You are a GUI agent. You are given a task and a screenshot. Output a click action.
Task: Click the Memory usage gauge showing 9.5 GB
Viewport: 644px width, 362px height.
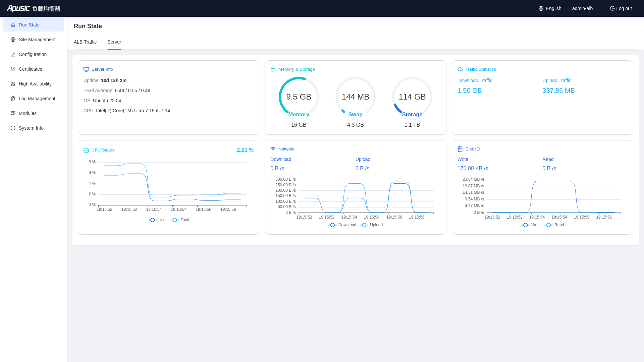[x=299, y=97]
